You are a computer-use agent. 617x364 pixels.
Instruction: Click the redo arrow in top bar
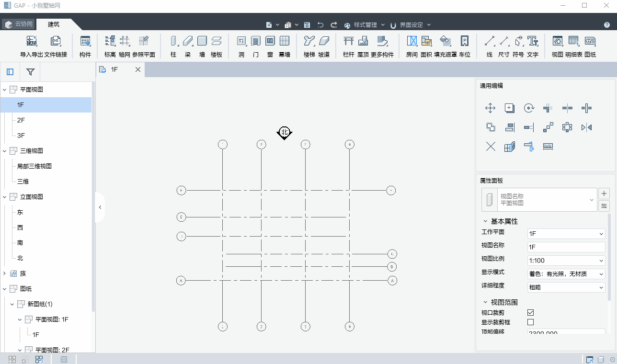[x=334, y=25]
